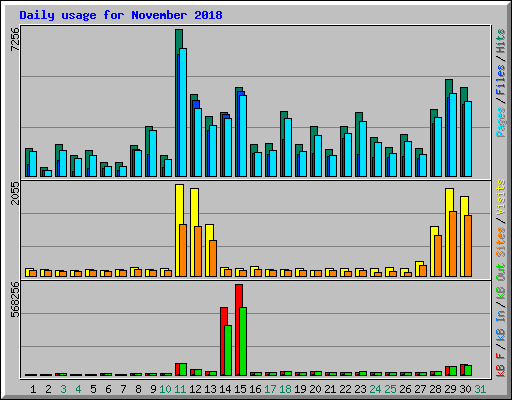The image size is (512, 400).
Task: Click day number 2 on the x-axis
Action: click(x=48, y=389)
